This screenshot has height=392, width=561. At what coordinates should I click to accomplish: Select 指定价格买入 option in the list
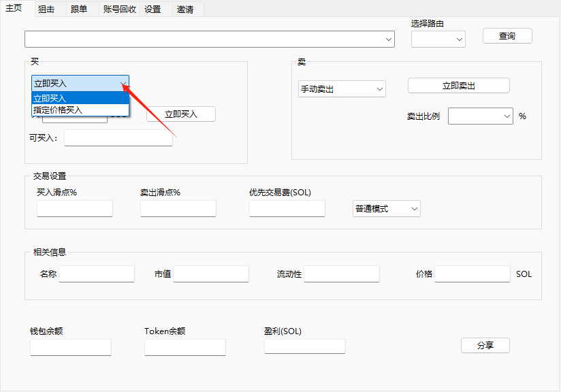click(80, 110)
